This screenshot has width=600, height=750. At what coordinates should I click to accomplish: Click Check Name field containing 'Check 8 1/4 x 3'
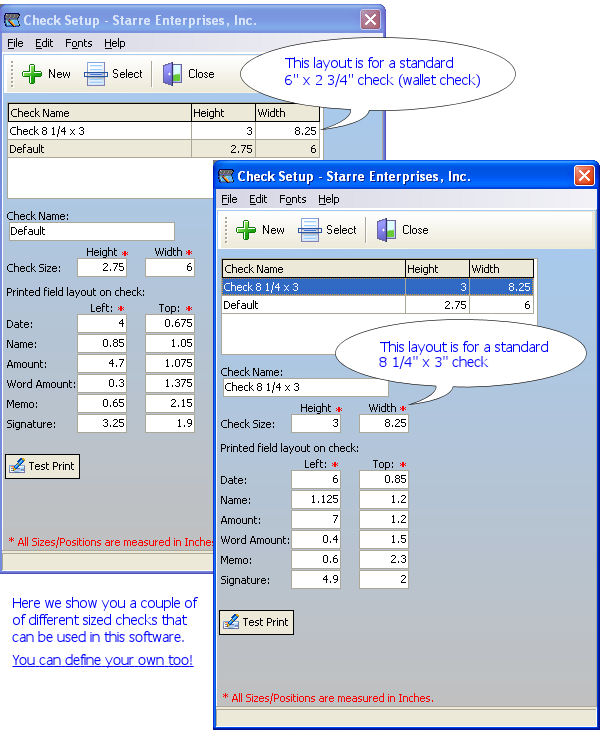(x=305, y=387)
